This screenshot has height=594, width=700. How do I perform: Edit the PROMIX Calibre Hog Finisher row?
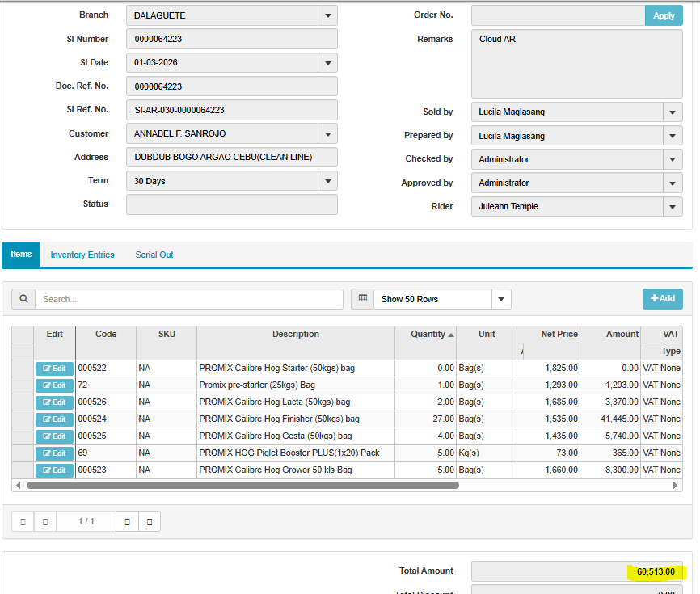click(54, 419)
